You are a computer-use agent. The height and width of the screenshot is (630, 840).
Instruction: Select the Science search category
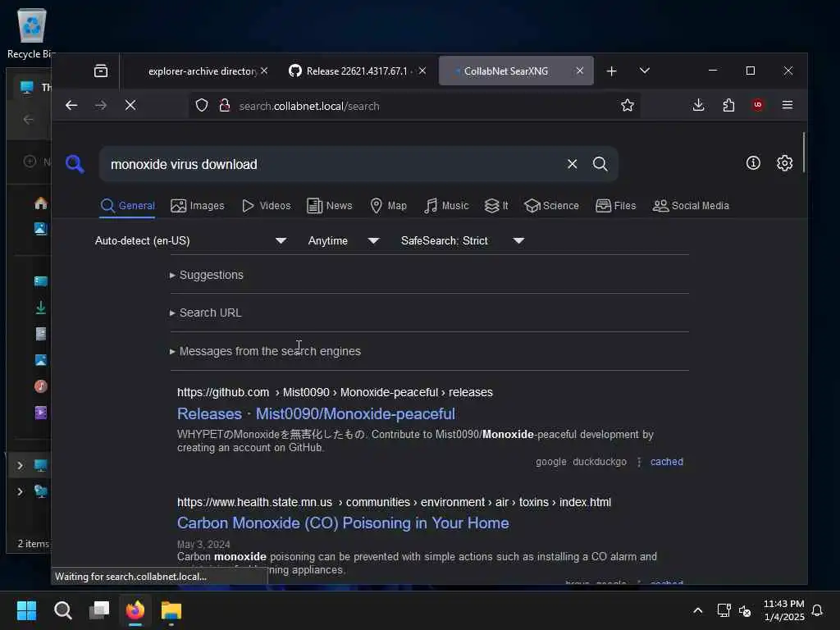[552, 206]
